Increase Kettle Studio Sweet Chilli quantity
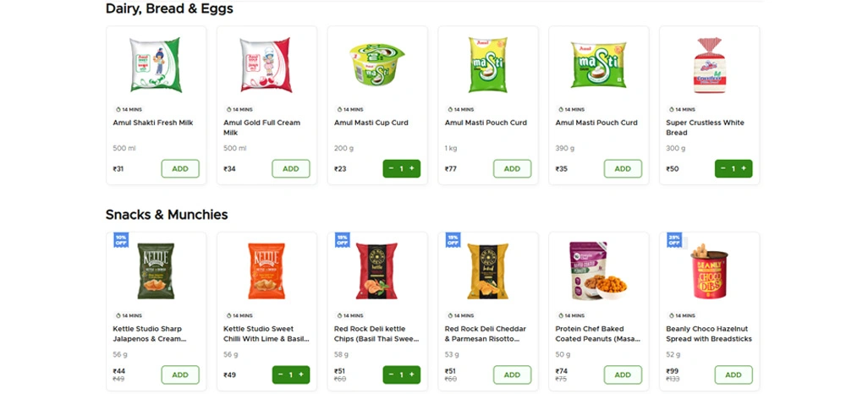 tap(301, 375)
